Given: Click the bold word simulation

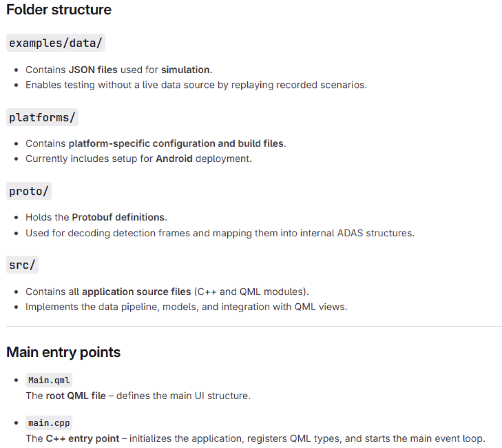Looking at the screenshot, I should click(185, 69).
